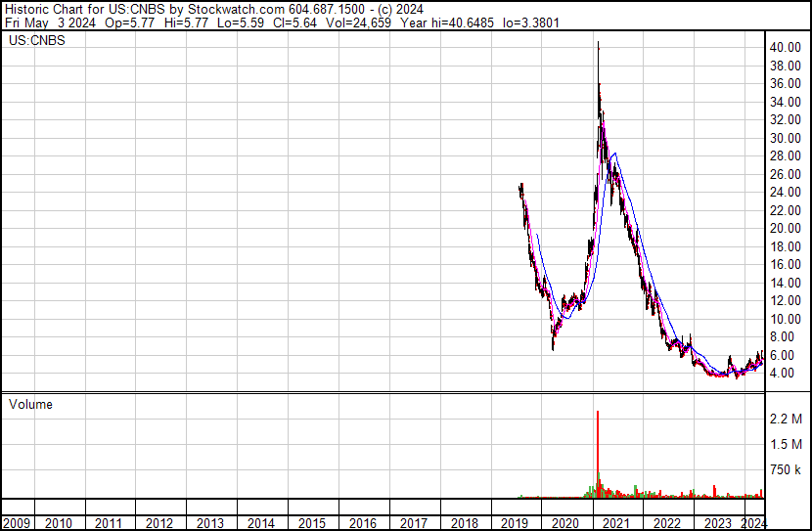Click the 'lo=3.3801' yearly low value
The image size is (812, 531).
(531, 22)
